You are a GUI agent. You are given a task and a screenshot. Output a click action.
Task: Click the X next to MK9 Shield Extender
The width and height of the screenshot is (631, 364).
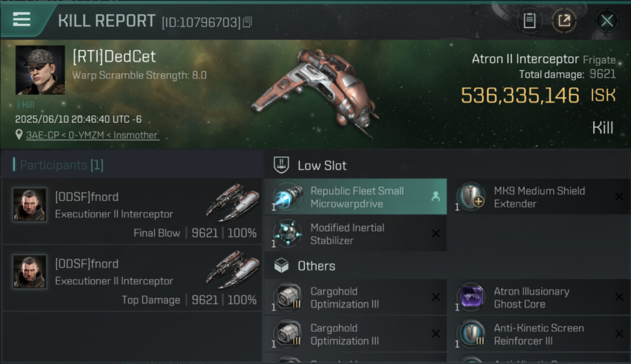619,197
